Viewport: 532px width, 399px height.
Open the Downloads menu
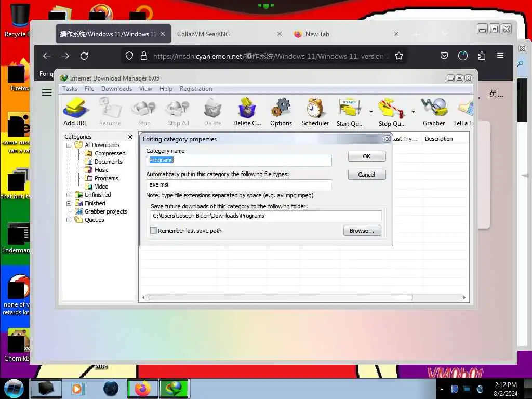coord(116,89)
